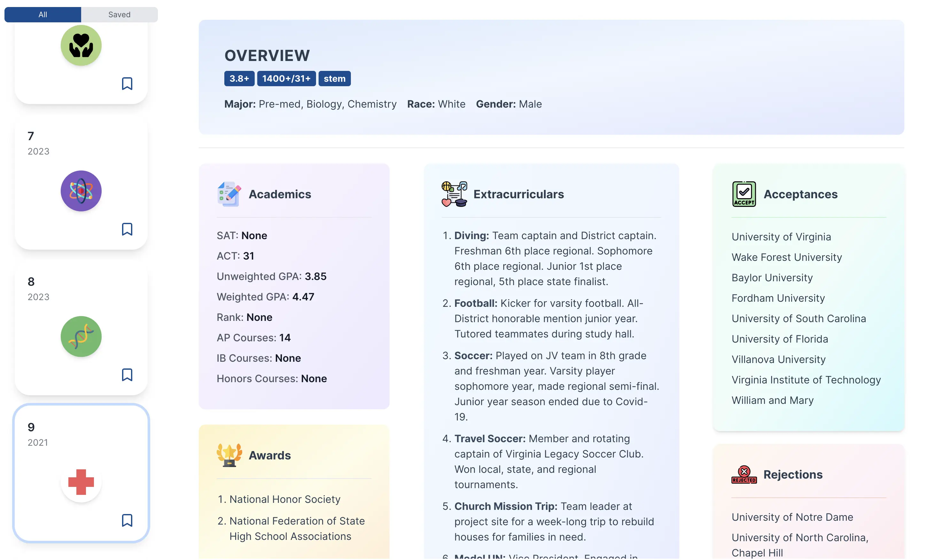This screenshot has width=935, height=560.
Task: Click the red Rejected stamp icon
Action: 743,474
